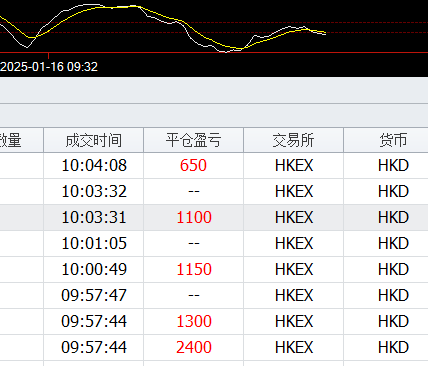Click HKEX in the 09:57:47 row
The image size is (428, 366).
click(294, 295)
